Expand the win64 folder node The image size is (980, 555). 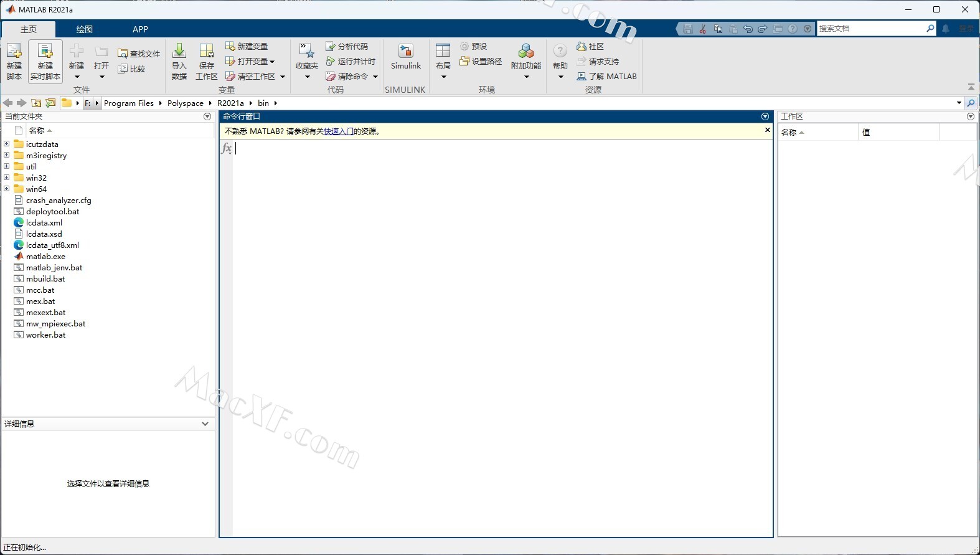tap(7, 189)
